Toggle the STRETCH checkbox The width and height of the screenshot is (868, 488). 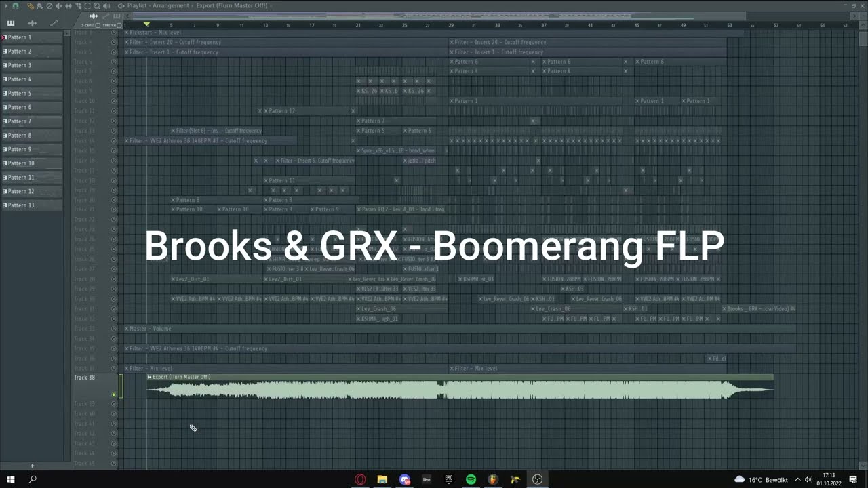119,26
